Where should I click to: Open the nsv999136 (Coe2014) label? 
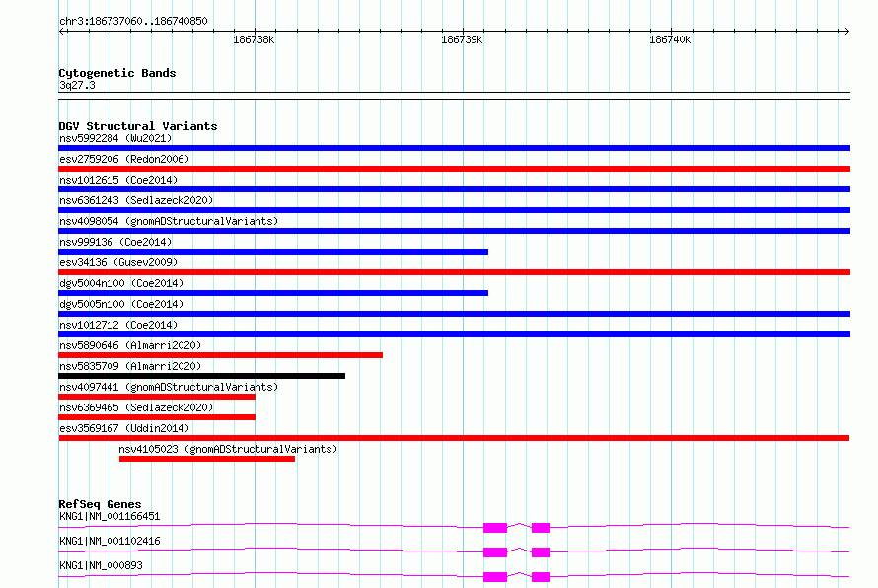(x=115, y=242)
